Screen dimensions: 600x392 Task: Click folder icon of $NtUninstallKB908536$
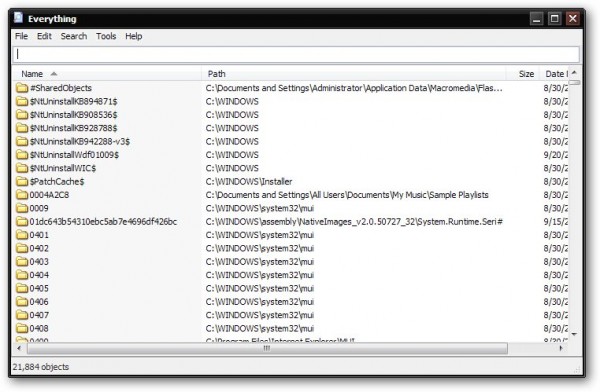(x=22, y=115)
